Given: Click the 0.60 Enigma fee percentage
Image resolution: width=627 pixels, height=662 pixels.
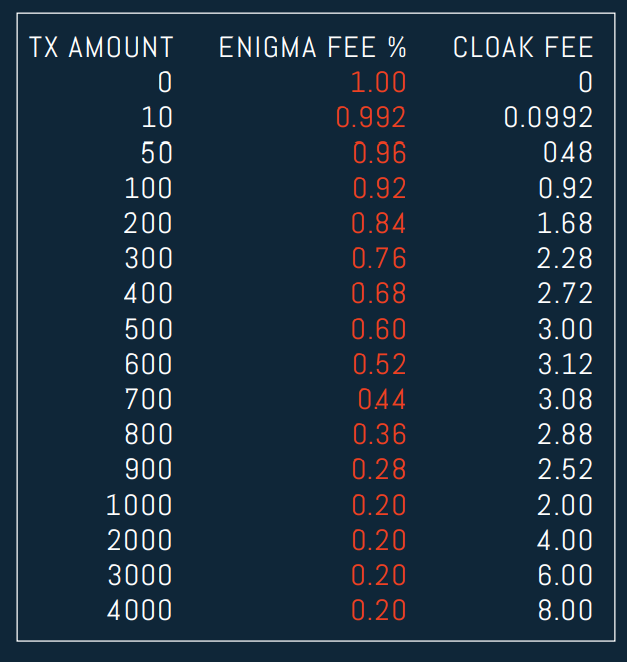Looking at the screenshot, I should point(379,328).
